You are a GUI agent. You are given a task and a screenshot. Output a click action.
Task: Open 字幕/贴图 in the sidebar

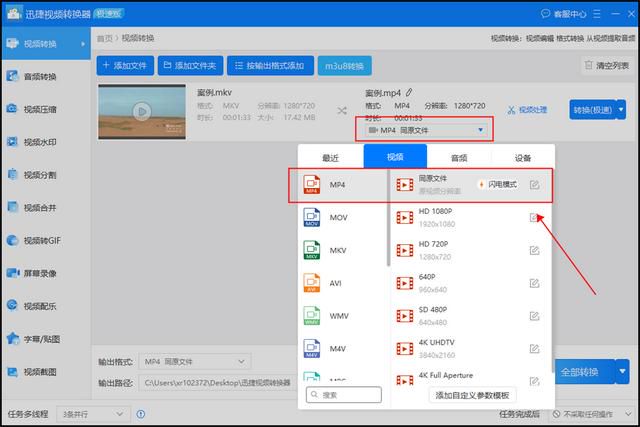click(x=46, y=339)
